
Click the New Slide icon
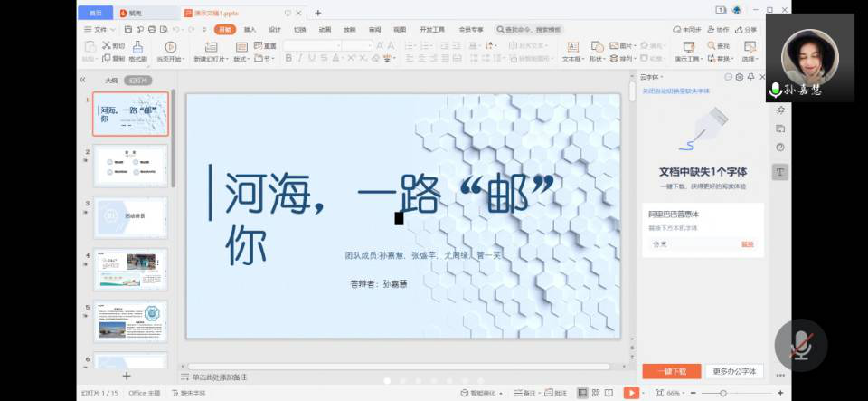tap(212, 46)
